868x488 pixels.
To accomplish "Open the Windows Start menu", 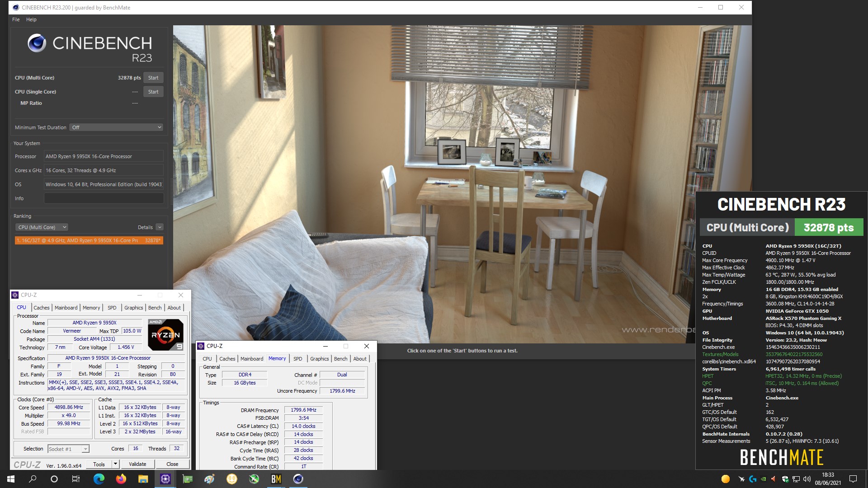I will 11,479.
